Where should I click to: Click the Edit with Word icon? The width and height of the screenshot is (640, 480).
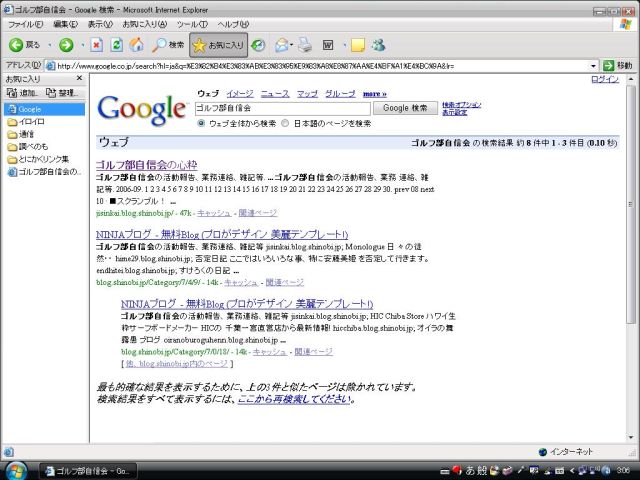click(x=328, y=45)
